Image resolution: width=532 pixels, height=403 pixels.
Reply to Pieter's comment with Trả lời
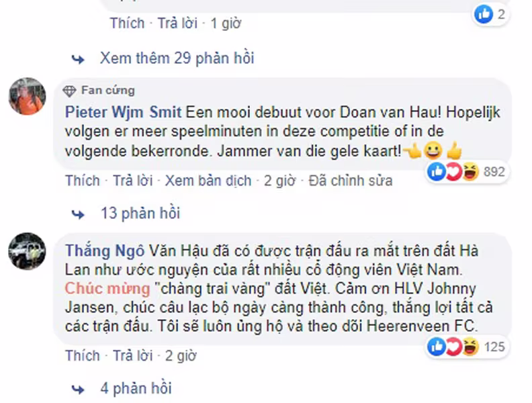132,181
